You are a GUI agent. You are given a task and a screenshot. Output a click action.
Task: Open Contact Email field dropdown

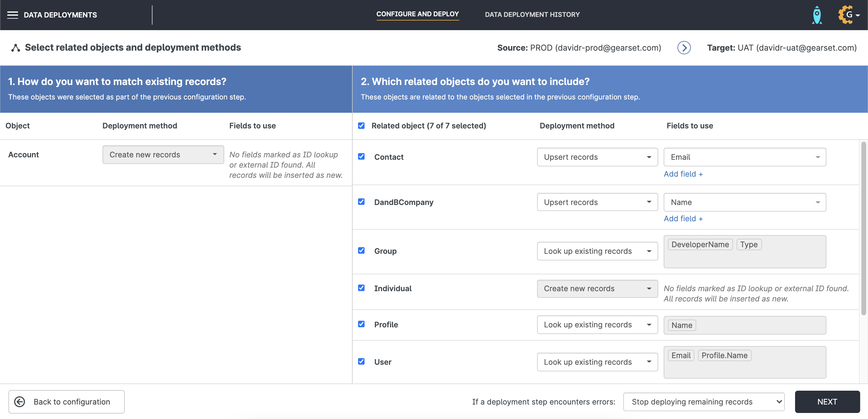coord(745,157)
